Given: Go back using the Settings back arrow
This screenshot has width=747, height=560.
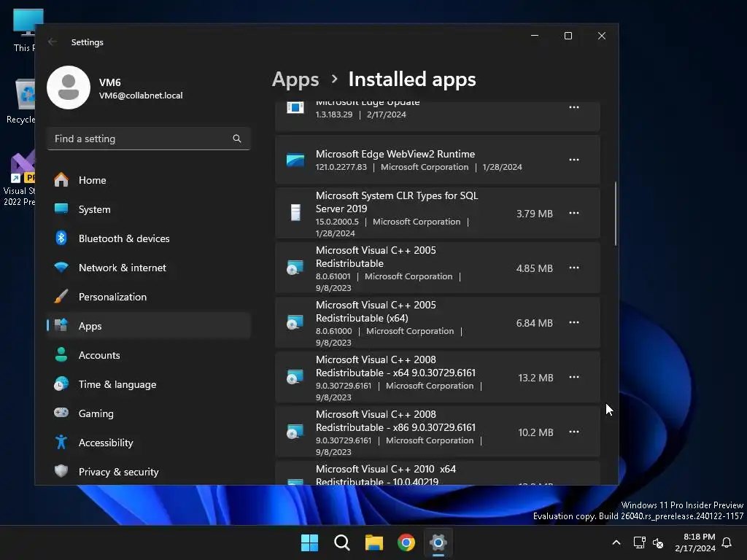Looking at the screenshot, I should pyautogui.click(x=53, y=42).
